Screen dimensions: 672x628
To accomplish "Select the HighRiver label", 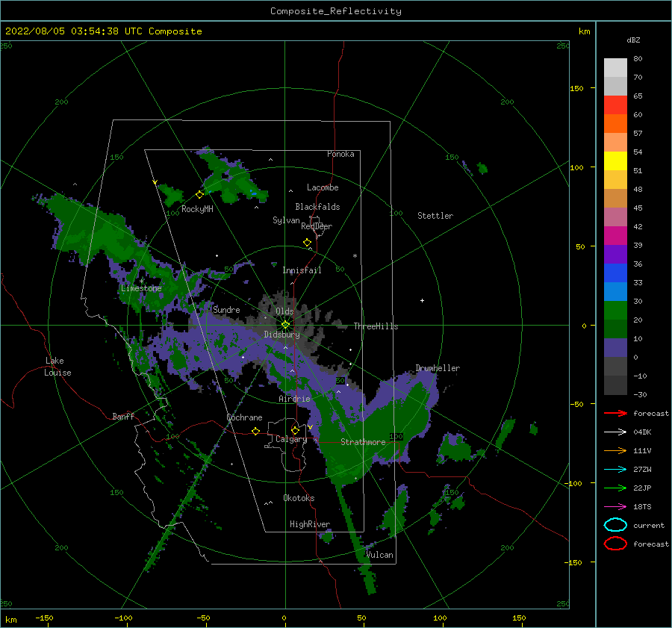I will 309,524.
